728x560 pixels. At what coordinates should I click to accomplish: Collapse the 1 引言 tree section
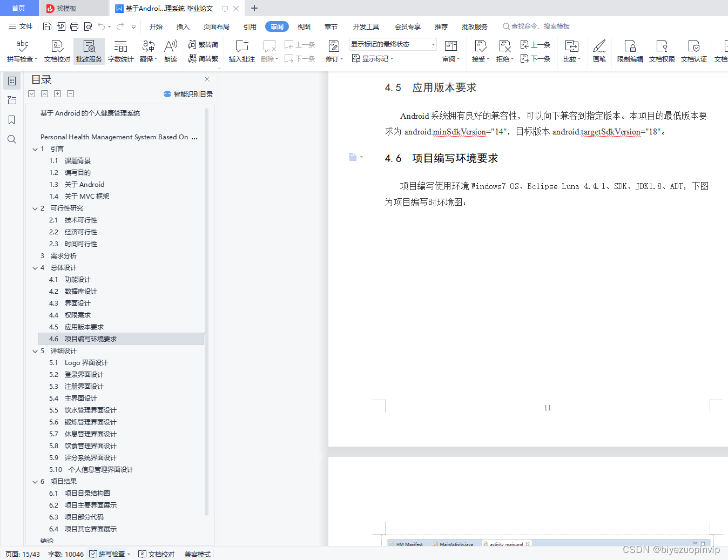pos(35,149)
